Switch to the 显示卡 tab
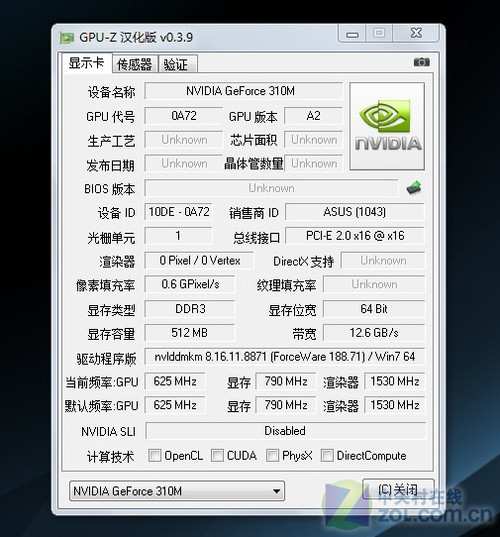Viewport: 500px width, 537px height. (87, 63)
